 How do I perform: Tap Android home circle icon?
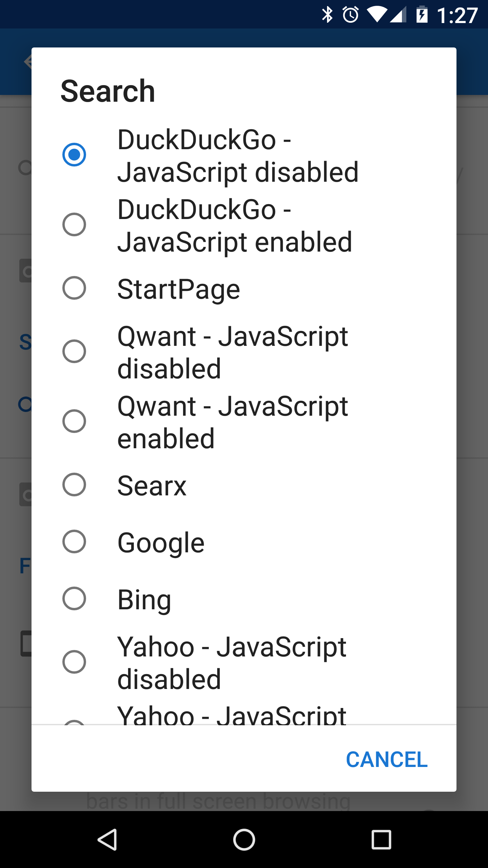(244, 840)
